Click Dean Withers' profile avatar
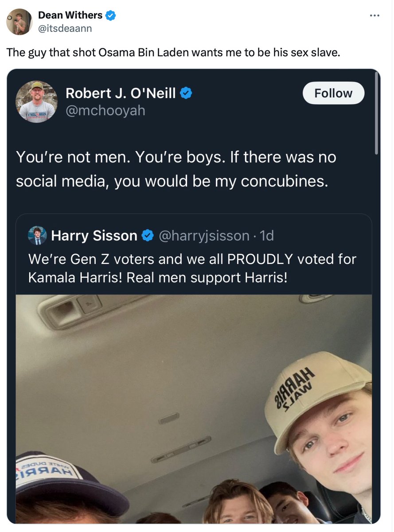This screenshot has height=532, width=394. click(x=19, y=21)
